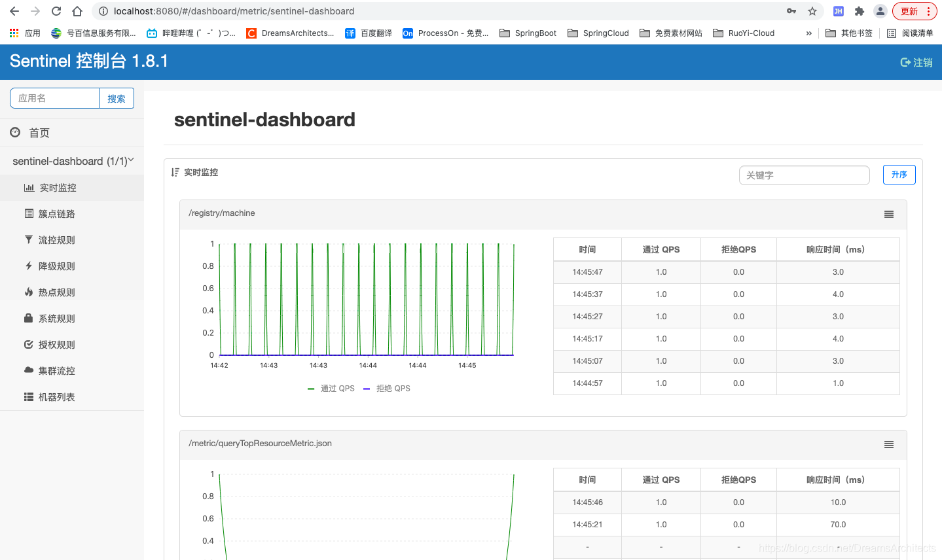
Task: Select the 实时监控 menu item
Action: [72, 188]
